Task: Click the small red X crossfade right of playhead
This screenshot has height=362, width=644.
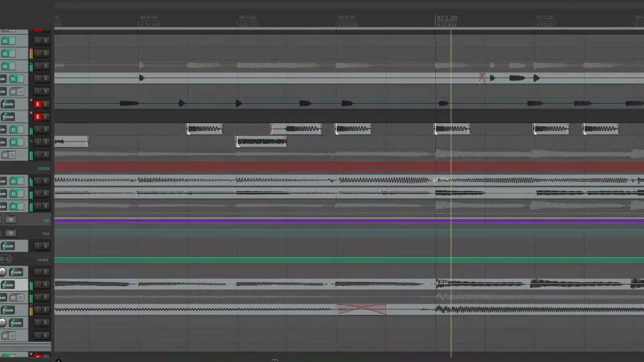Action: 482,78
